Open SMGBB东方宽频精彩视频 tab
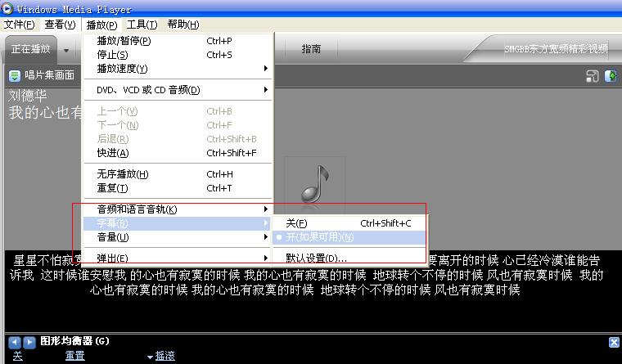622x364 pixels. (x=556, y=49)
